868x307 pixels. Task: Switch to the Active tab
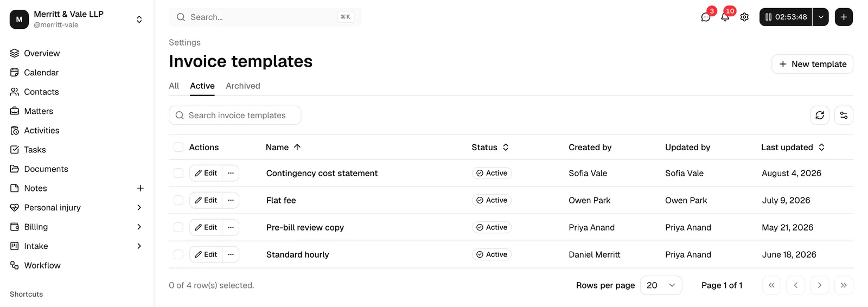click(x=202, y=86)
